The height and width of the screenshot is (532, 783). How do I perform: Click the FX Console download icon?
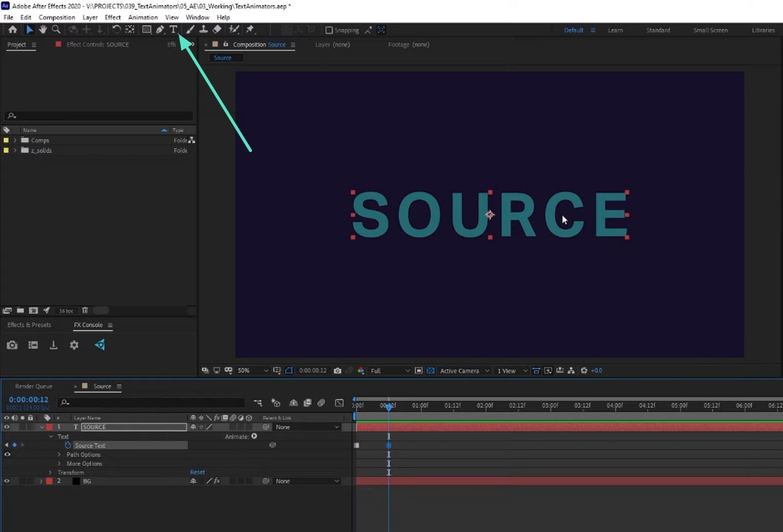pyautogui.click(x=54, y=345)
